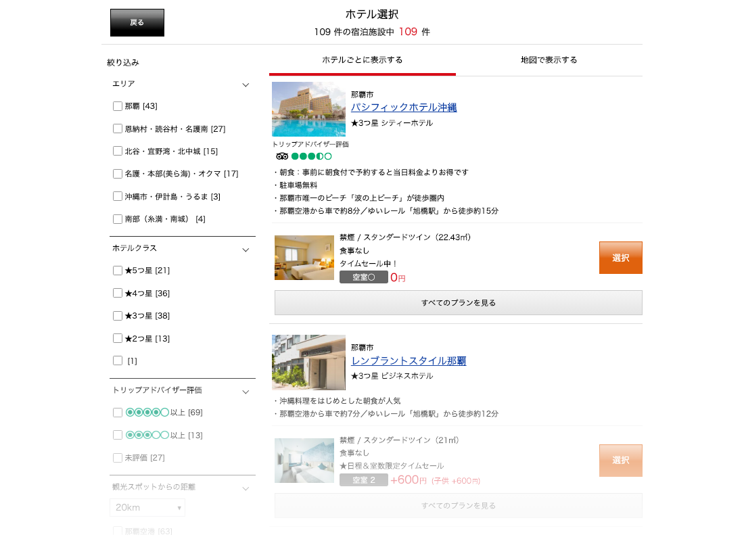Switch to 地図で表示する map tab
Image resolution: width=744 pixels, height=560 pixels.
[549, 60]
